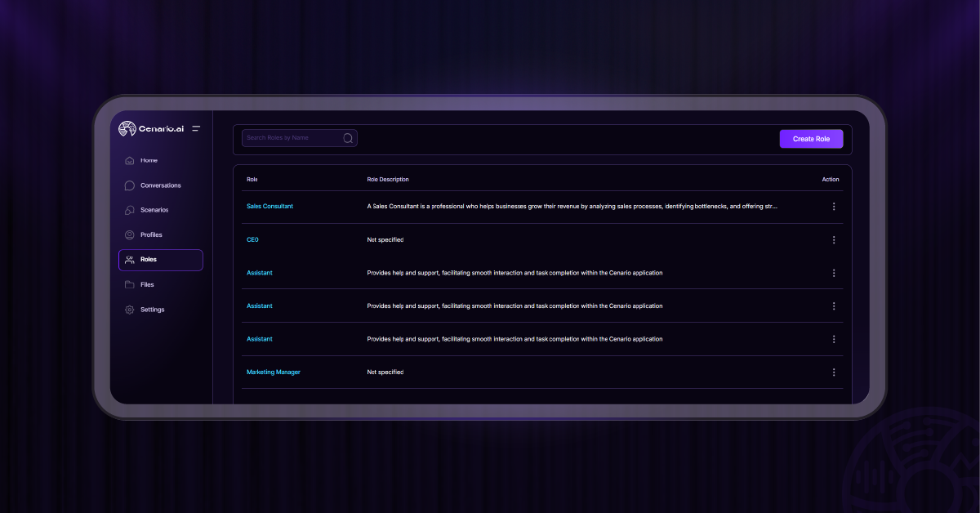
Task: Click the Cenario.ai logo icon
Action: click(127, 129)
